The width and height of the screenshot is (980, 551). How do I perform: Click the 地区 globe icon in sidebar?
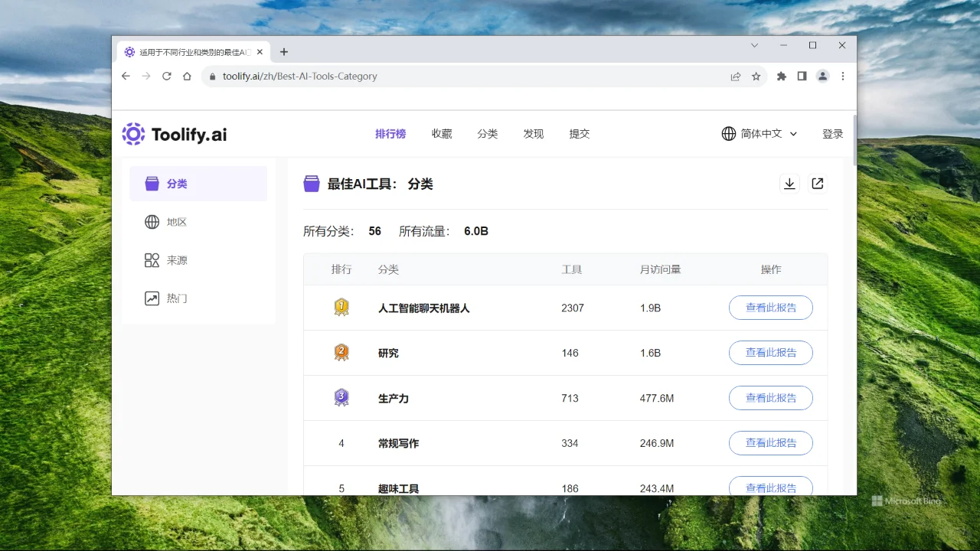click(x=152, y=221)
